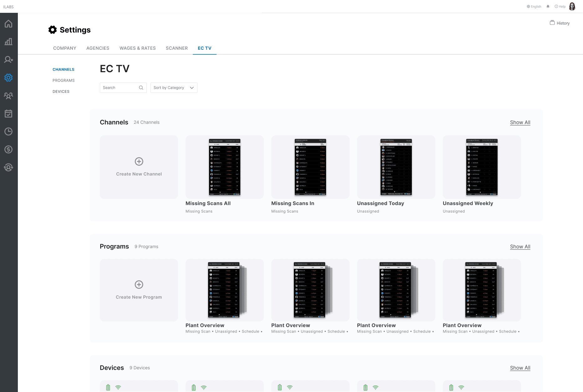This screenshot has height=392, width=583.
Task: Click the 24 Channels count label
Action: 147,122
